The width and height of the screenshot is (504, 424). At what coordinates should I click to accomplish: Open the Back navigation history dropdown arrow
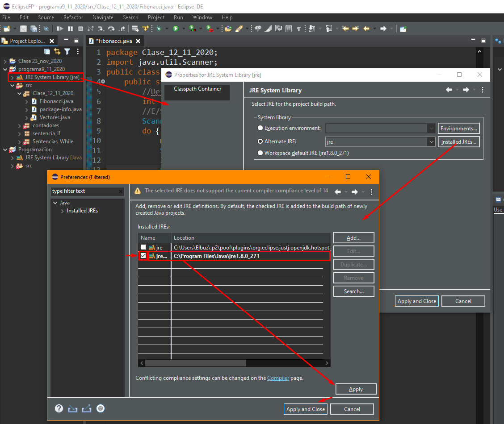click(375, 29)
